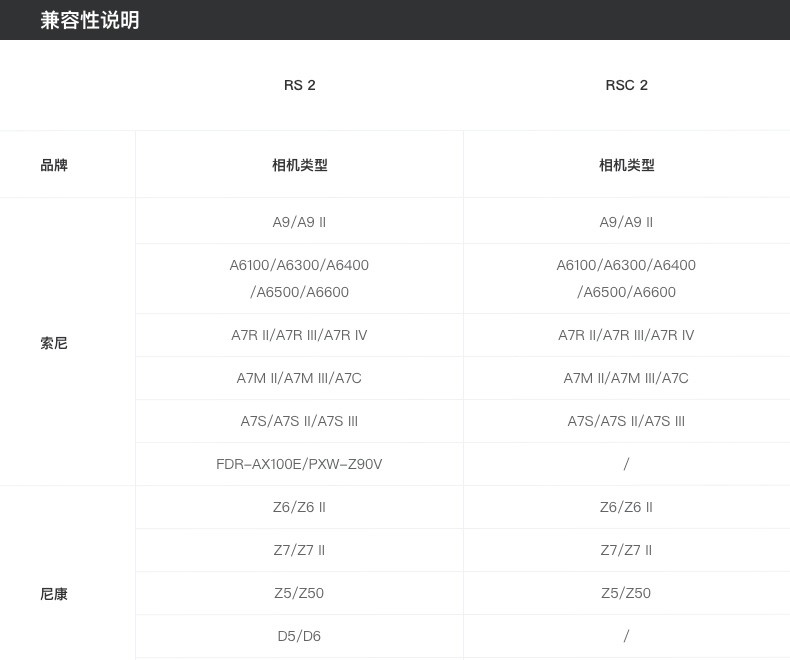Image resolution: width=790 pixels, height=660 pixels.
Task: Click the D5/D6 cell
Action: click(x=299, y=636)
